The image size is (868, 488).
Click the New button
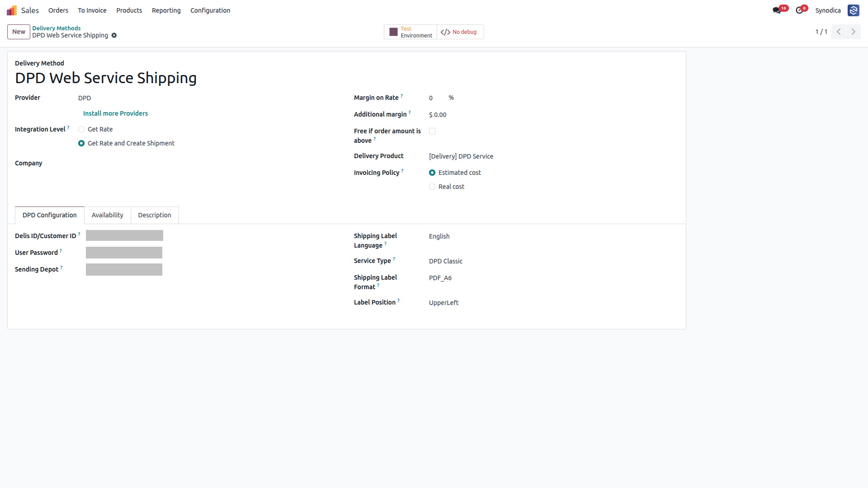point(19,32)
